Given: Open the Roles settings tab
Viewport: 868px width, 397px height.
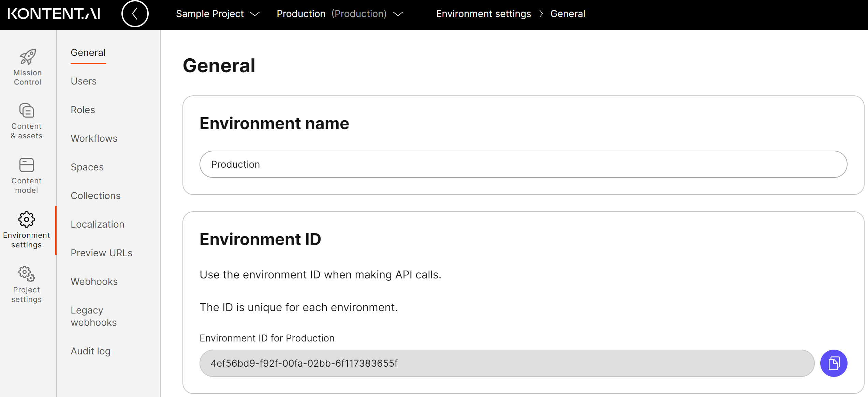Looking at the screenshot, I should click(83, 110).
